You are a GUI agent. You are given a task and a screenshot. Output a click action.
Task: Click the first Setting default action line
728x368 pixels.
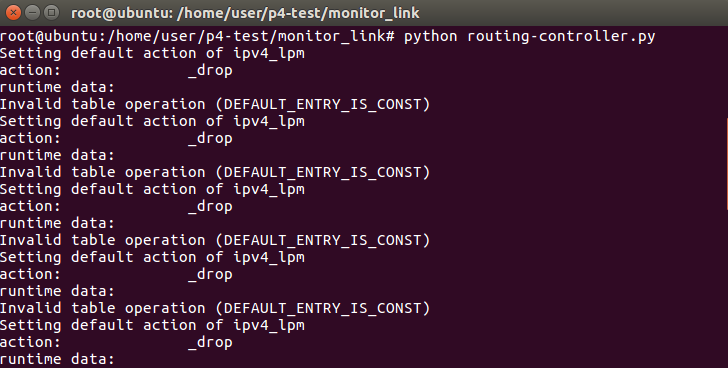(x=152, y=53)
